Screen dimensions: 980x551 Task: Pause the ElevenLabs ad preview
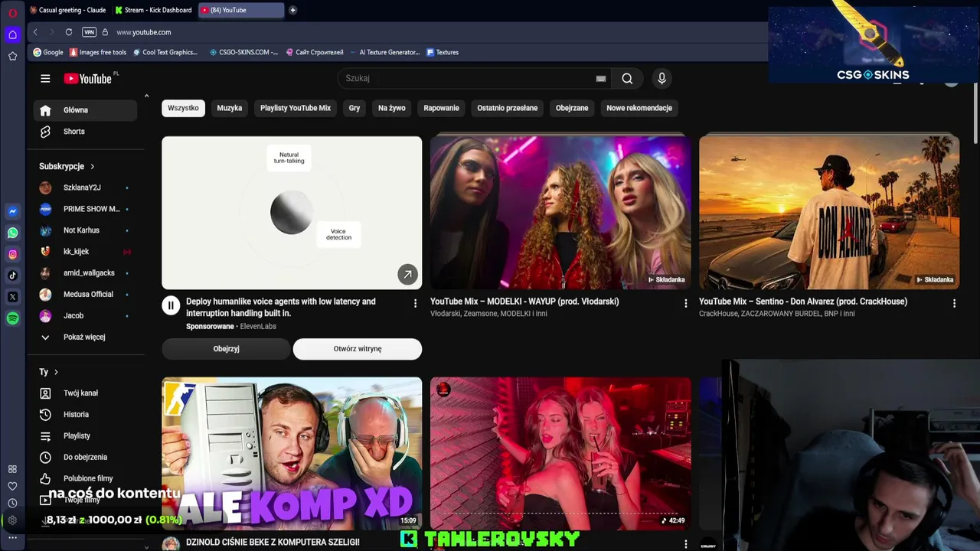[171, 306]
